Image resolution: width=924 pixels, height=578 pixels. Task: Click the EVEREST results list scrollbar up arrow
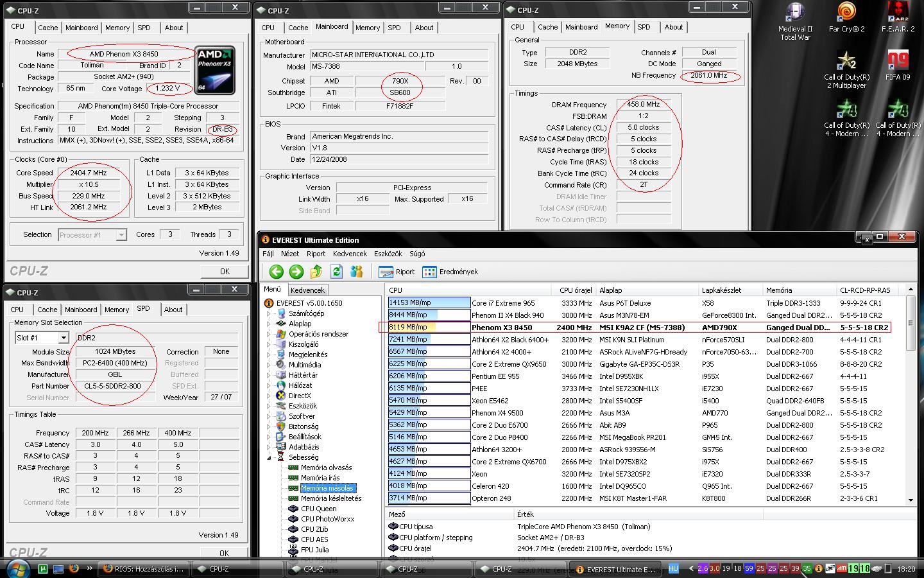911,290
